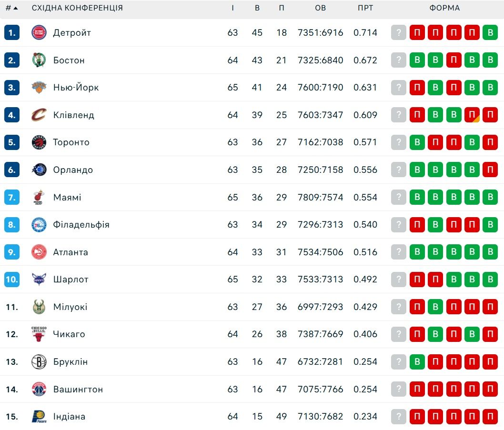
Task: Click the Detroit Pistons team logo
Action: coord(39,32)
